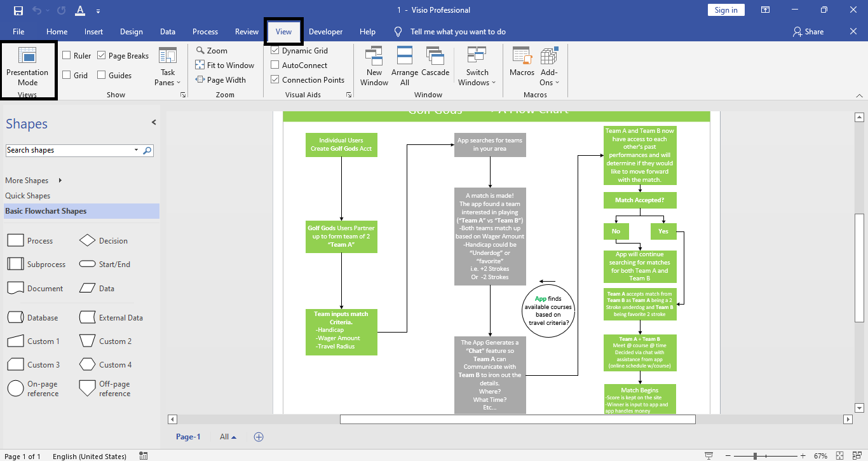This screenshot has height=461, width=868.
Task: Switch to the Home tab
Action: click(x=57, y=32)
